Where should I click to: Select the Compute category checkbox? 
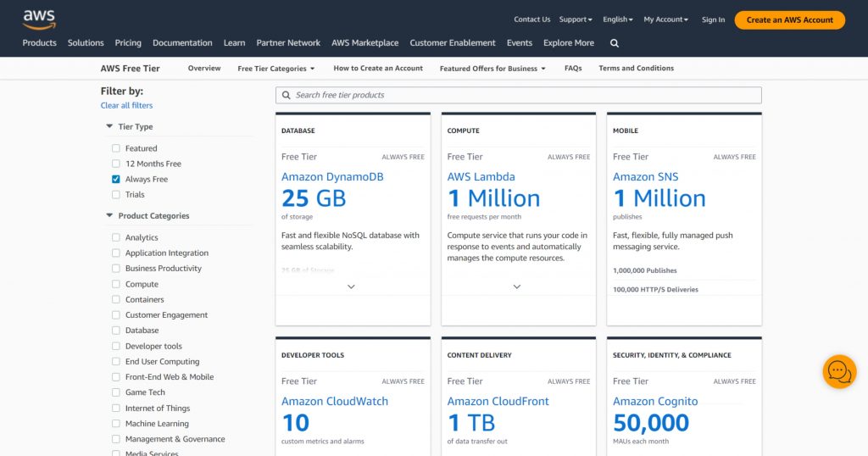click(x=115, y=284)
